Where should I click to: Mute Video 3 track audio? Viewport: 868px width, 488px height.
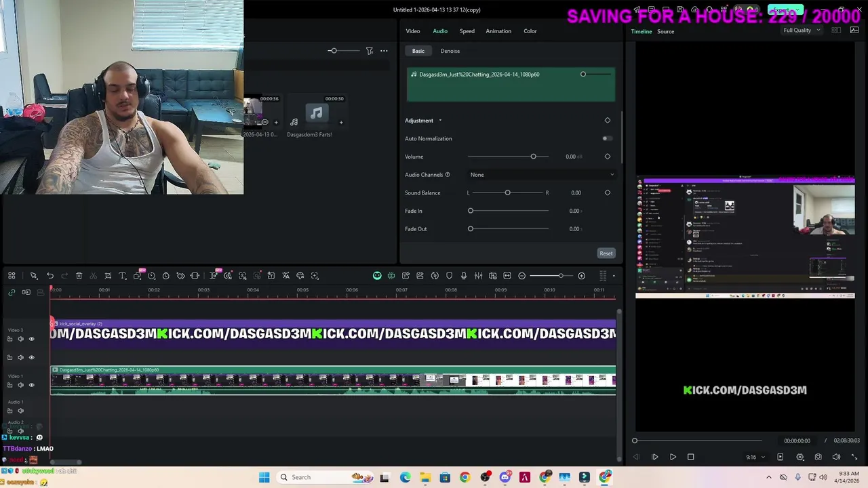pyautogui.click(x=20, y=339)
